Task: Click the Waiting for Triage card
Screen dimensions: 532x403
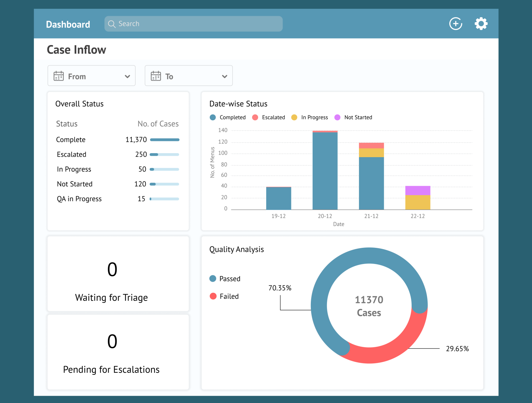Action: 118,274
